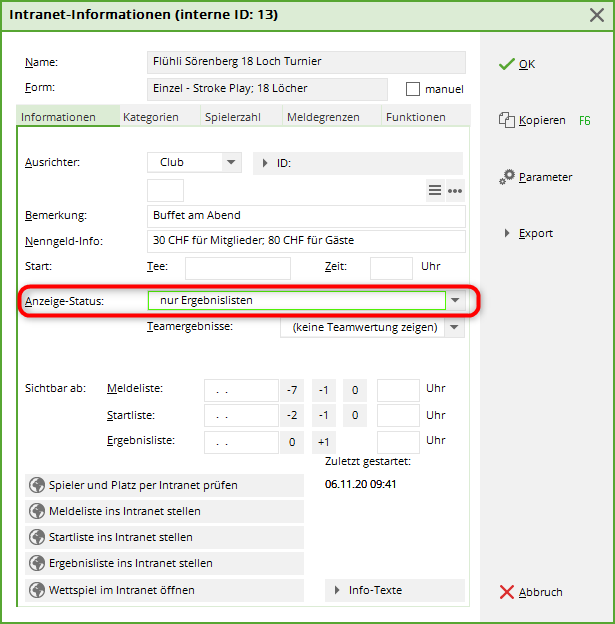Screen dimensions: 615x624
Task: Click the Meldeliste -1 day button
Action: [x=323, y=390]
